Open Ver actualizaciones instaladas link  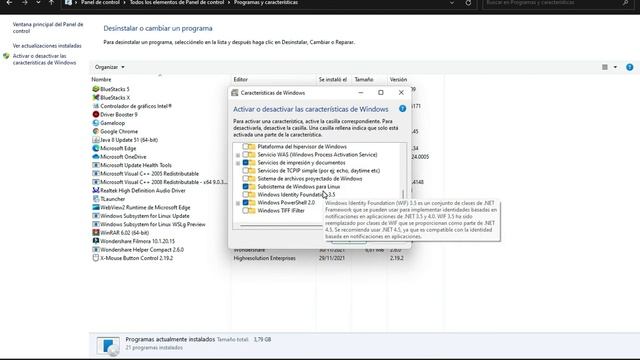[47, 46]
